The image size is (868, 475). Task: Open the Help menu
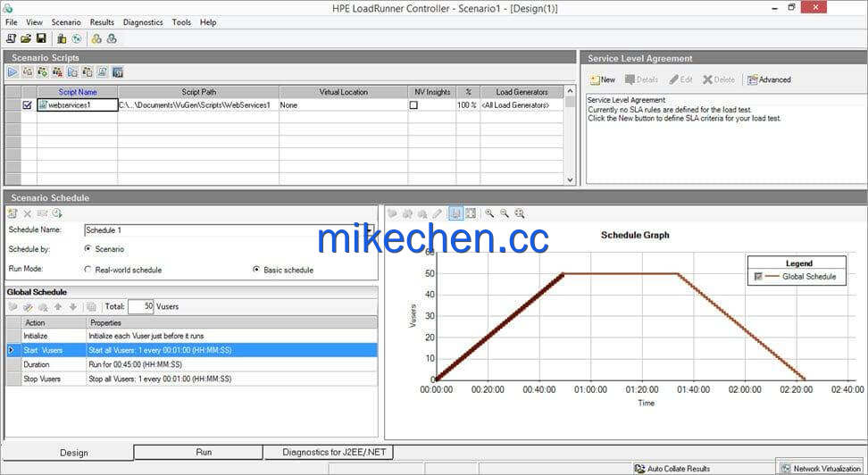[x=208, y=22]
